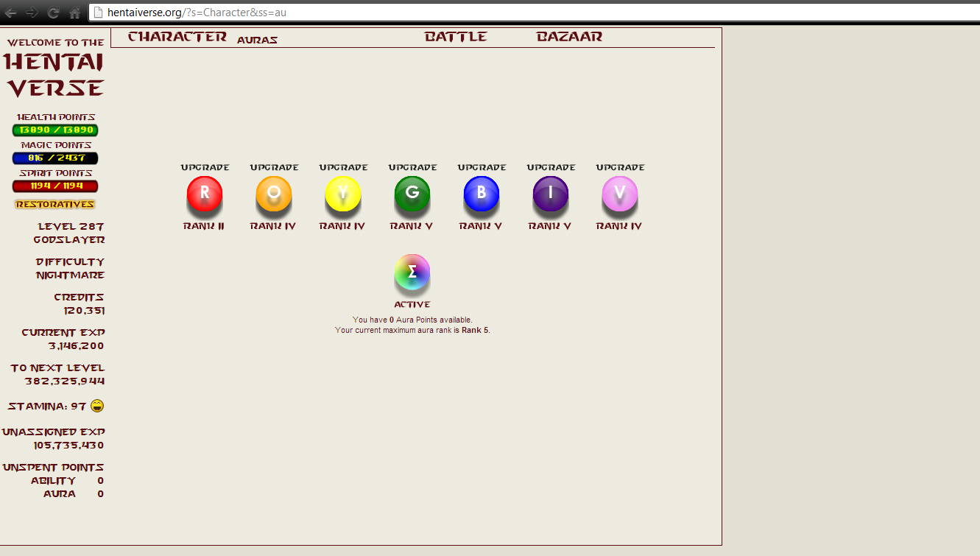Click the Ability unspent points row
This screenshot has width=980, height=556.
click(x=67, y=480)
